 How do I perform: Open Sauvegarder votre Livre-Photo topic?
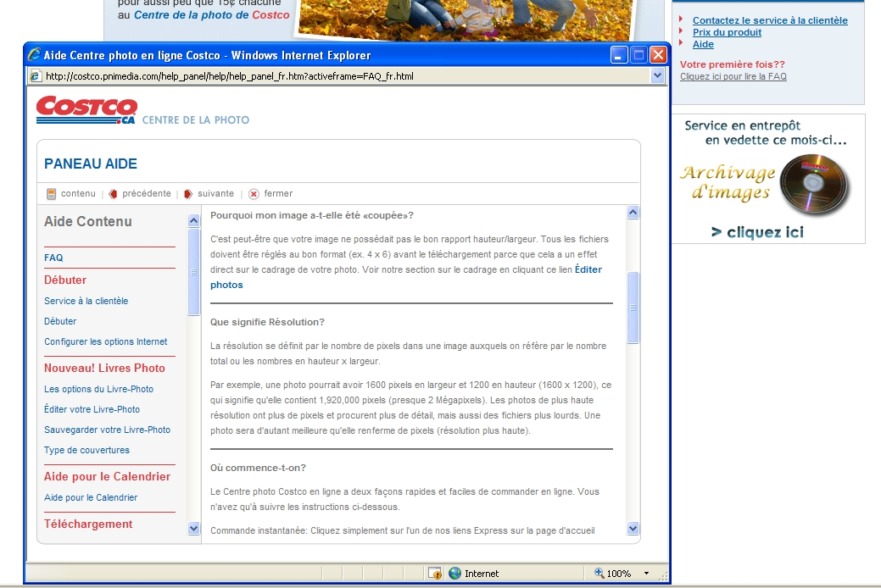pos(108,430)
